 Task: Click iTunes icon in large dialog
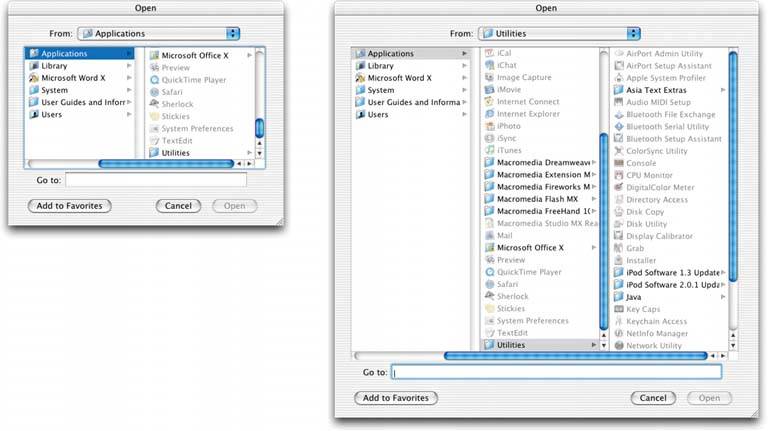tap(489, 150)
